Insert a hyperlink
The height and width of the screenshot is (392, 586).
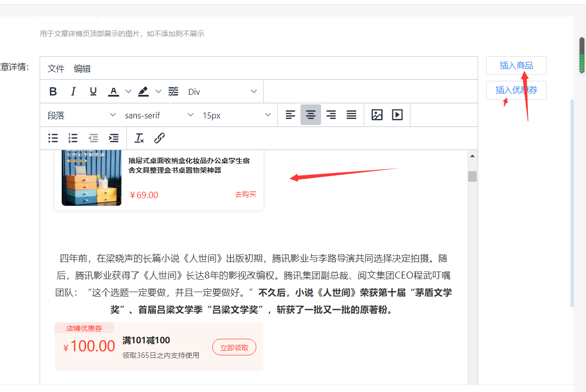click(160, 138)
